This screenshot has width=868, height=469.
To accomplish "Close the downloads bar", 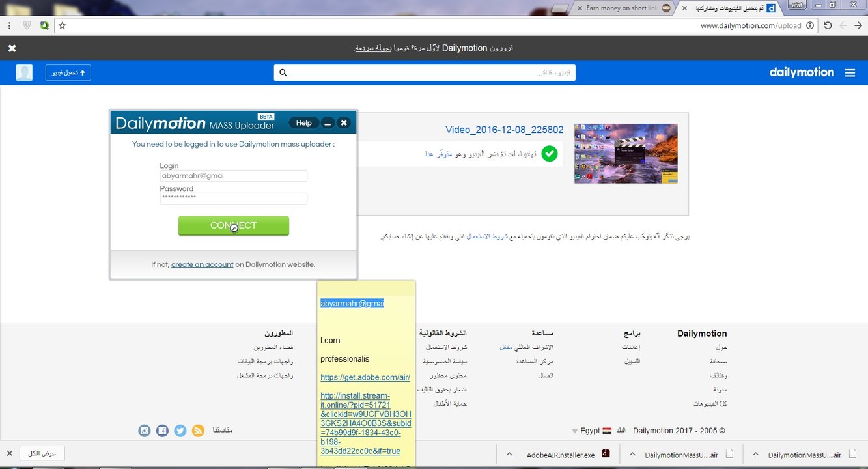I will (9, 453).
